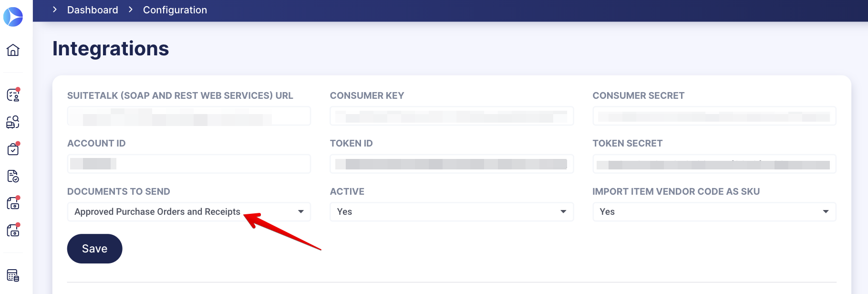Go to Home via the house icon
The image size is (868, 294).
(13, 50)
